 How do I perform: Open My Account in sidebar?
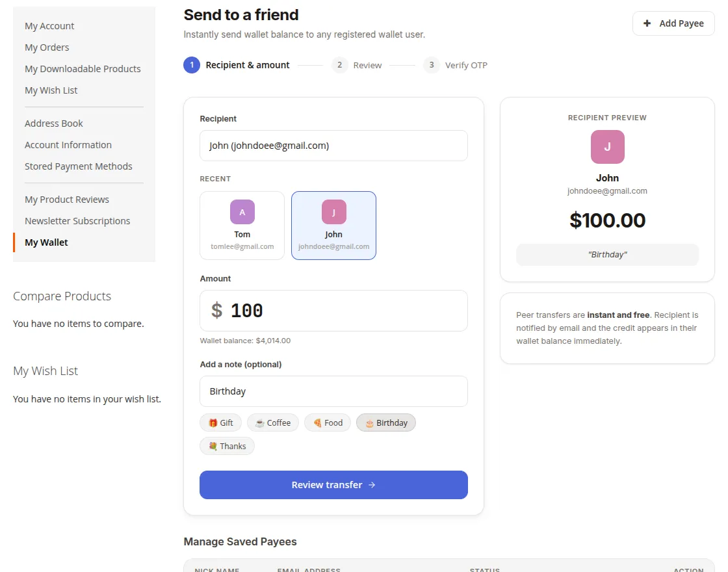click(x=49, y=26)
